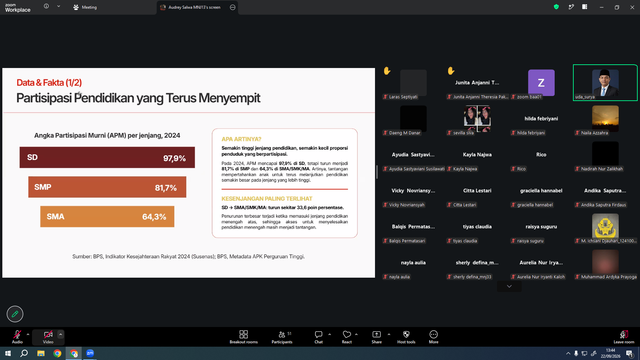The width and height of the screenshot is (640, 360).
Task: Click the shared slide SD 97,9% bar
Action: (107, 158)
